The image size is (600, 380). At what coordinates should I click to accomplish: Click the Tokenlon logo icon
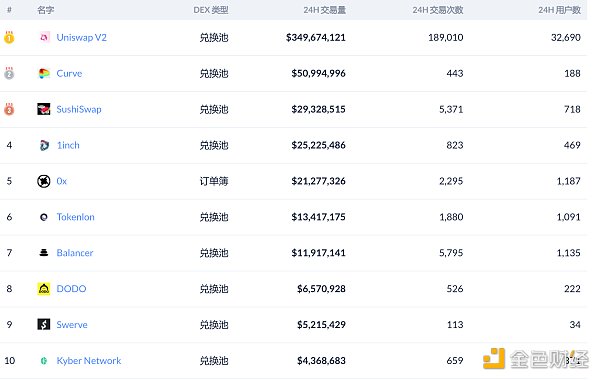pos(44,217)
